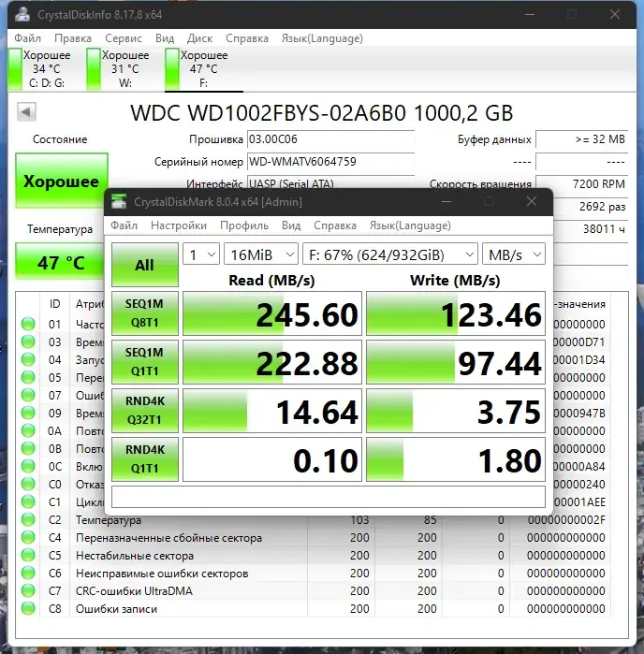Click the status dot for attribute C8
The image size is (644, 654).
(28, 608)
